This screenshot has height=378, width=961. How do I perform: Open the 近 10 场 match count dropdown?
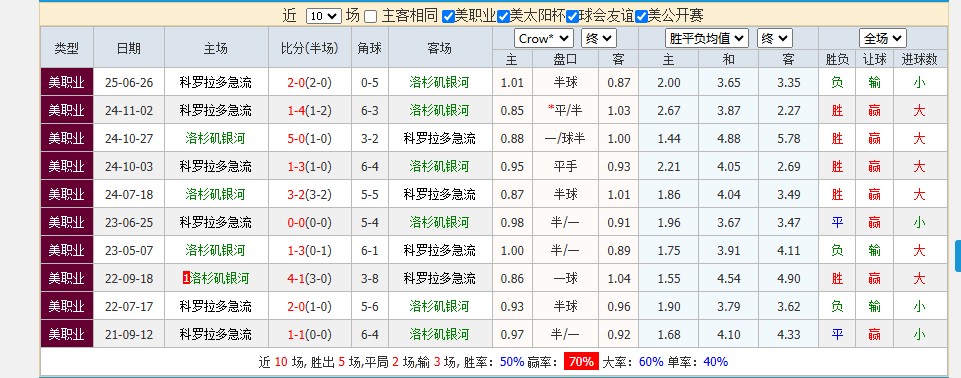point(324,16)
